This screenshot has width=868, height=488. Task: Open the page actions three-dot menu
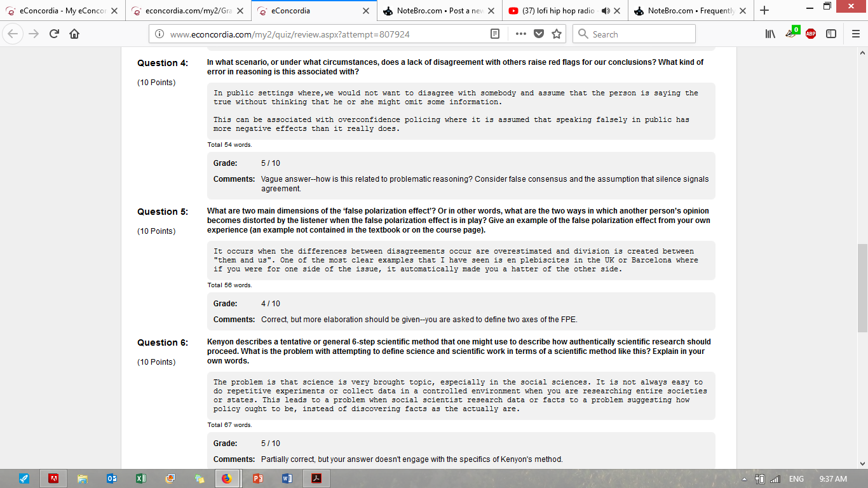click(x=521, y=34)
